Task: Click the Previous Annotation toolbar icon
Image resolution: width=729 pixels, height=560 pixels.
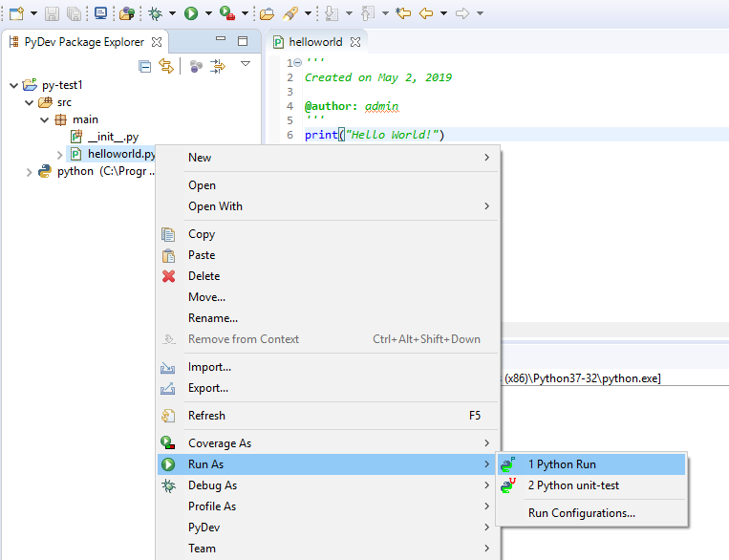Action: (368, 13)
